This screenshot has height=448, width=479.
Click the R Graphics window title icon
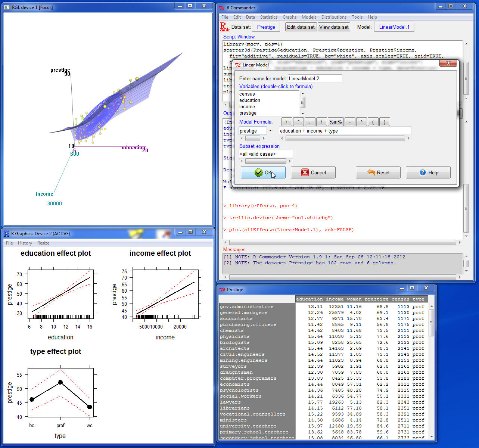coord(7,234)
